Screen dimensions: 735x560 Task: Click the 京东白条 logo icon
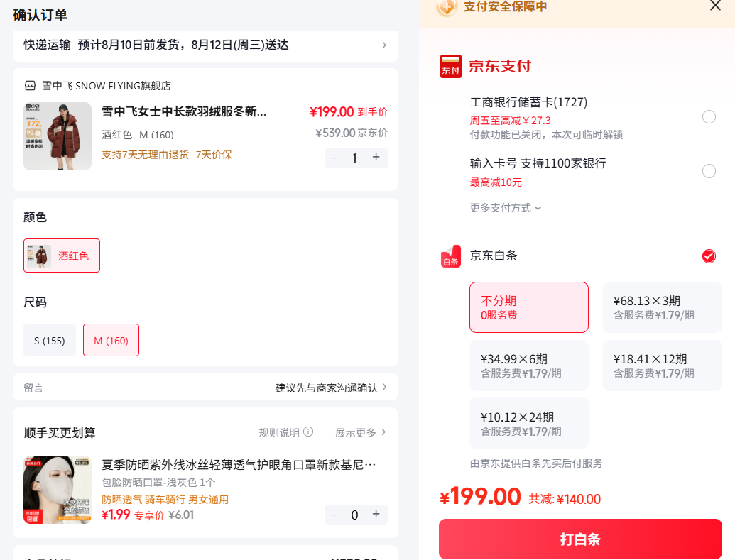click(x=450, y=256)
